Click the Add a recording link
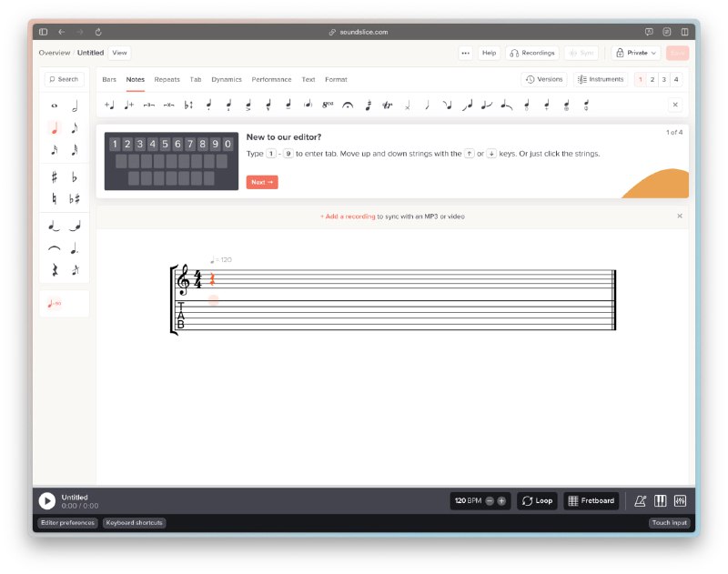Viewport: 728px width, 574px height. coord(348,217)
